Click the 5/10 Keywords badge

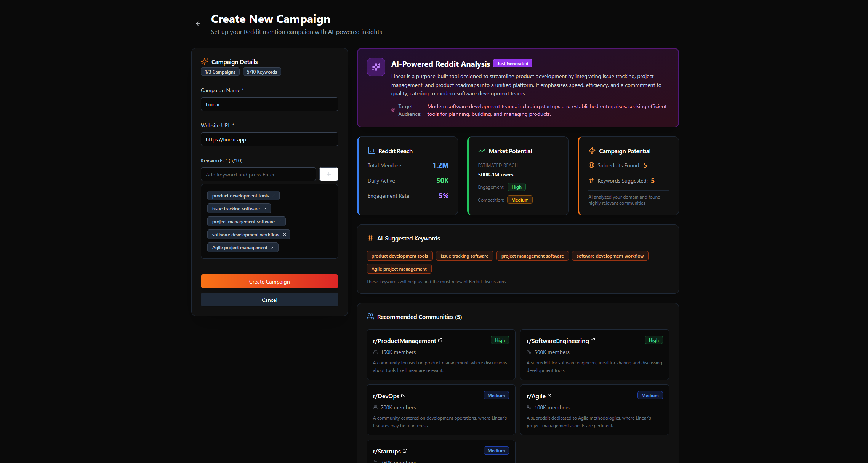click(x=262, y=72)
